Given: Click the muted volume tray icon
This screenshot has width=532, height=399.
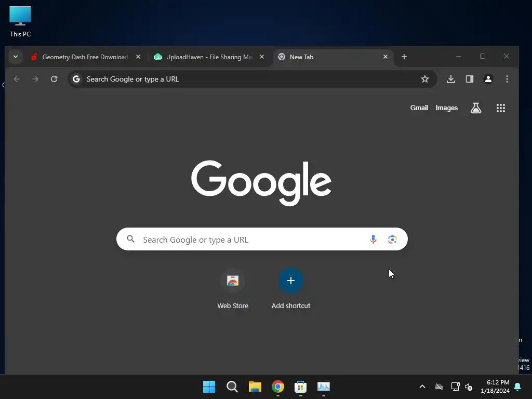Looking at the screenshot, I should (469, 387).
